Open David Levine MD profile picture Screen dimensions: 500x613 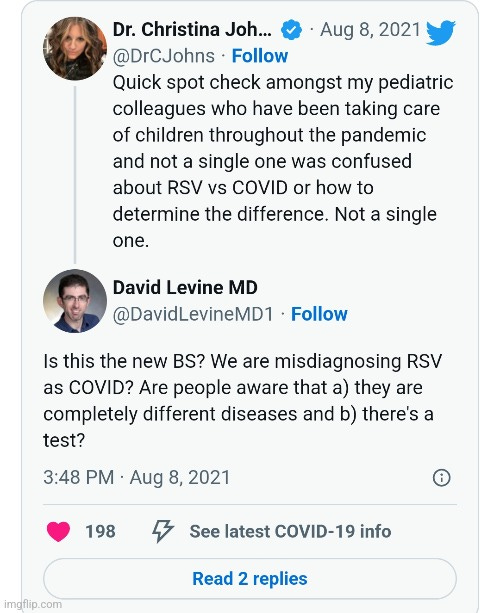75,301
